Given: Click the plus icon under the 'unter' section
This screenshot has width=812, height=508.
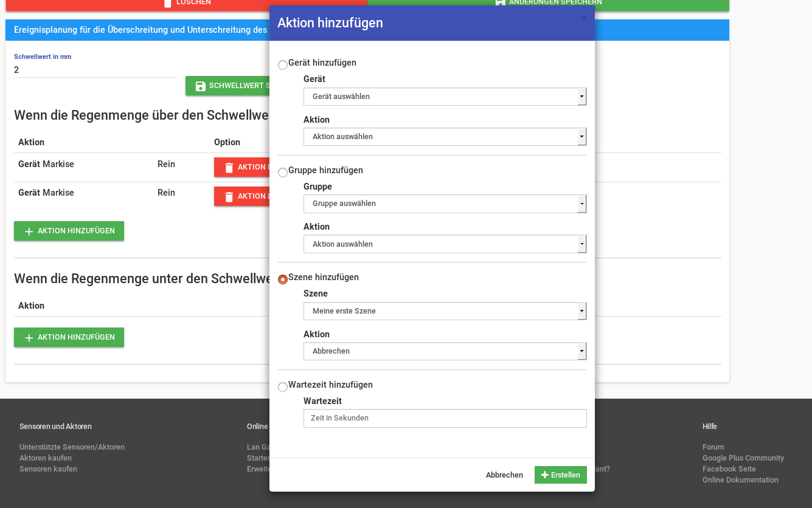Looking at the screenshot, I should (29, 338).
